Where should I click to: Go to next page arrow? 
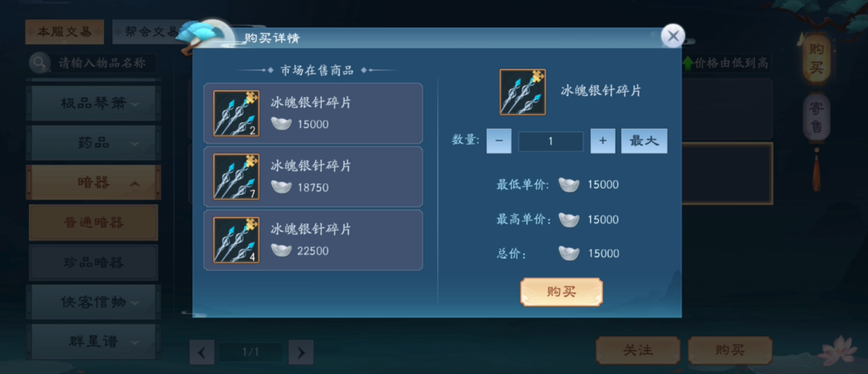pos(300,352)
